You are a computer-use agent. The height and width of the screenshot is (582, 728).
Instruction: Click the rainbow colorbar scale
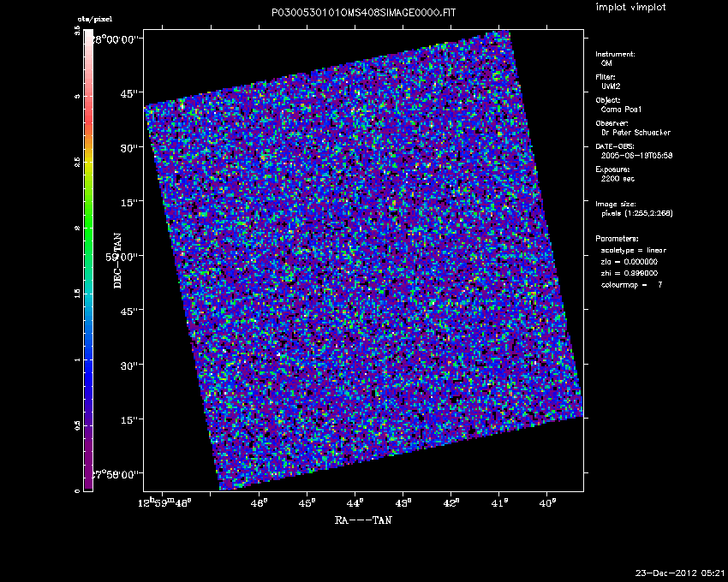(88, 260)
